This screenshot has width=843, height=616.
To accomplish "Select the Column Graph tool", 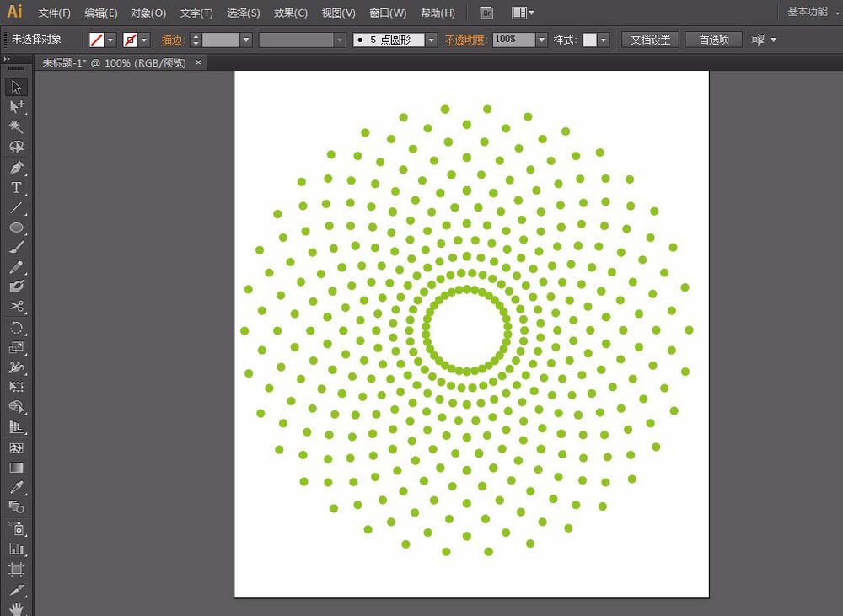I will point(16,549).
